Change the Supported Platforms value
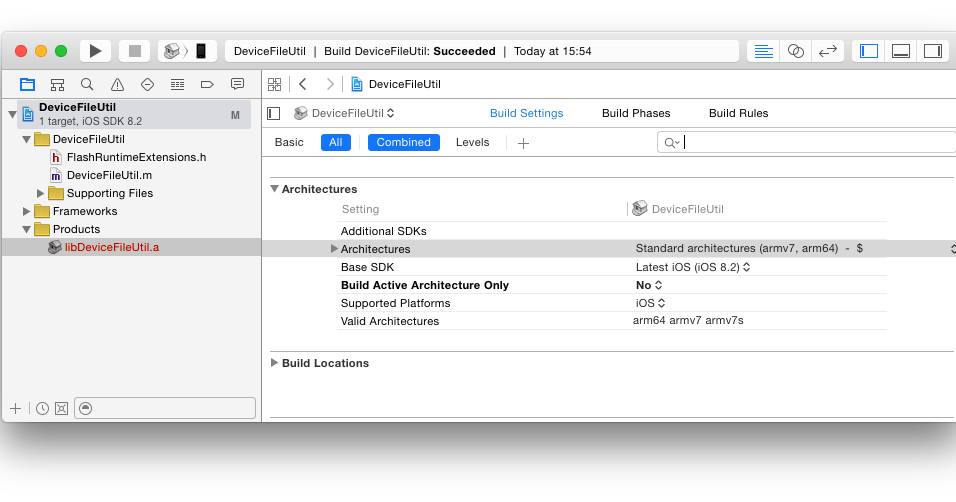This screenshot has height=502, width=956. tap(651, 303)
